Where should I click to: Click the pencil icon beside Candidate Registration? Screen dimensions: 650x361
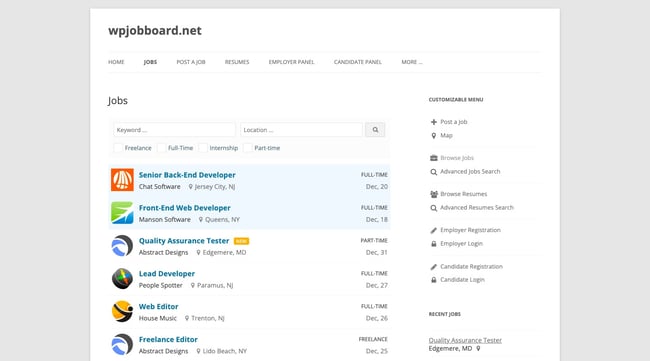point(434,267)
